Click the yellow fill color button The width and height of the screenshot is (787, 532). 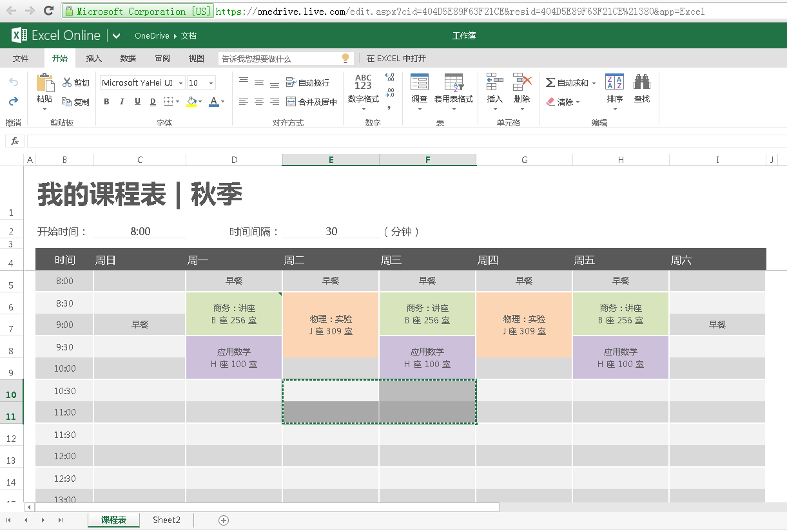pos(191,102)
